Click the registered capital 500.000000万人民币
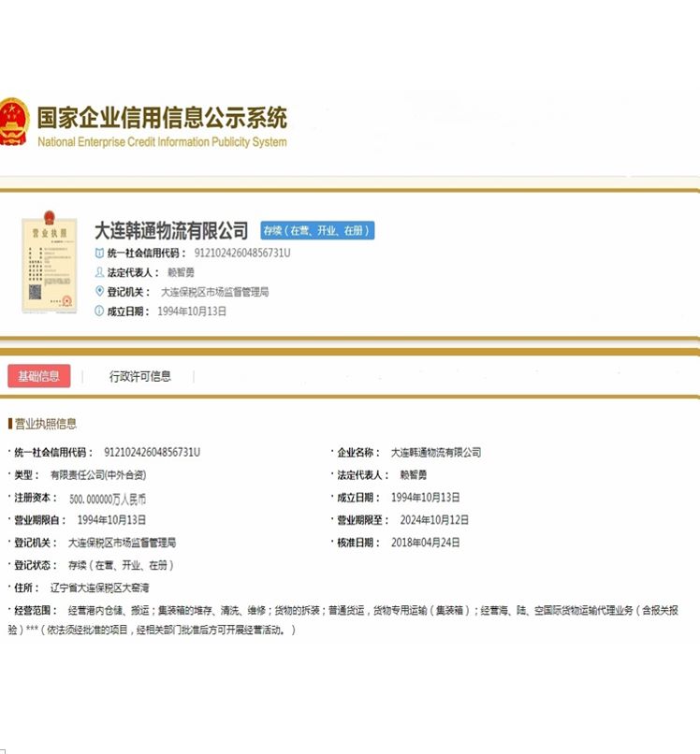The height and width of the screenshot is (754, 700). (x=108, y=499)
